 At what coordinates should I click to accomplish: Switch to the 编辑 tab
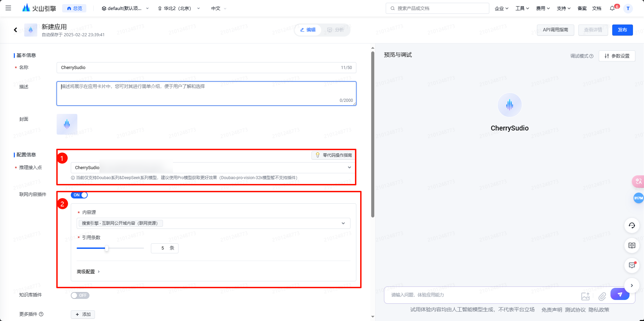coord(308,30)
